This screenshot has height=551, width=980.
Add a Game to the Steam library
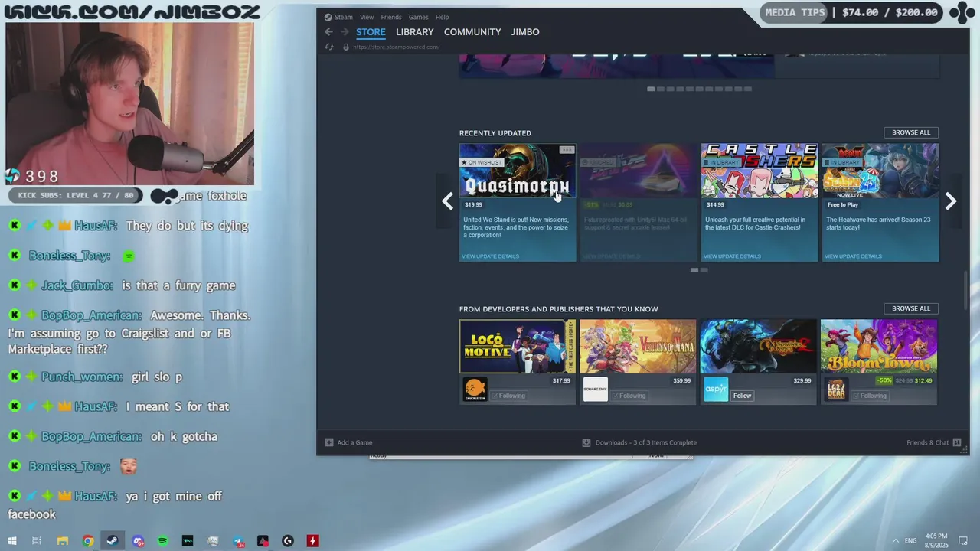[349, 442]
